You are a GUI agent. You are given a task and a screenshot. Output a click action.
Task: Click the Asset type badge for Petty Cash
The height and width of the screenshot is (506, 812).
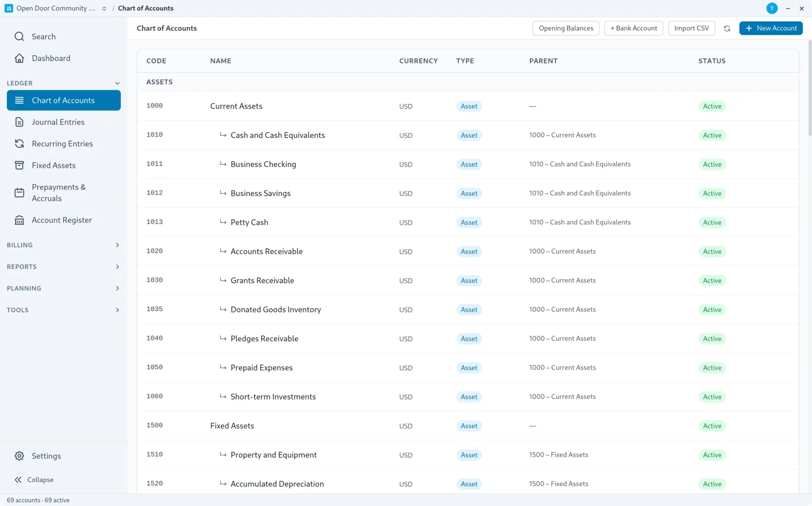click(469, 222)
